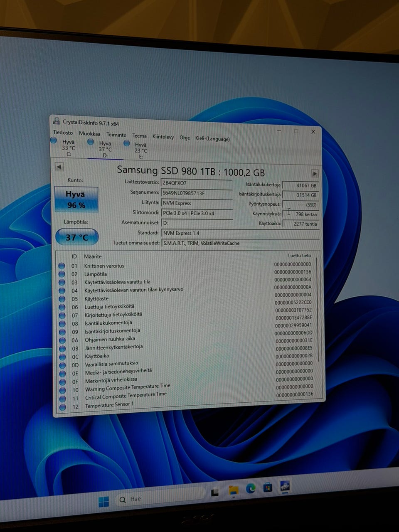This screenshot has height=532, width=399.
Task: Click the Laitteistoversio field 2B4QFXO7
Action: [x=196, y=183]
